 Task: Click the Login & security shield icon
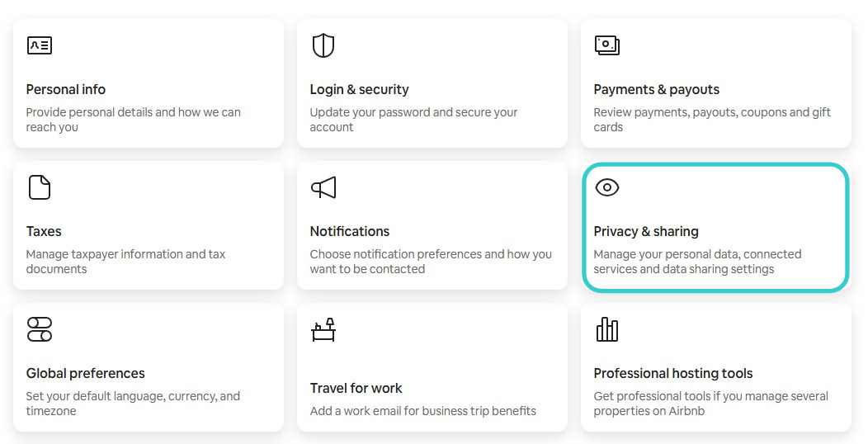(x=323, y=45)
